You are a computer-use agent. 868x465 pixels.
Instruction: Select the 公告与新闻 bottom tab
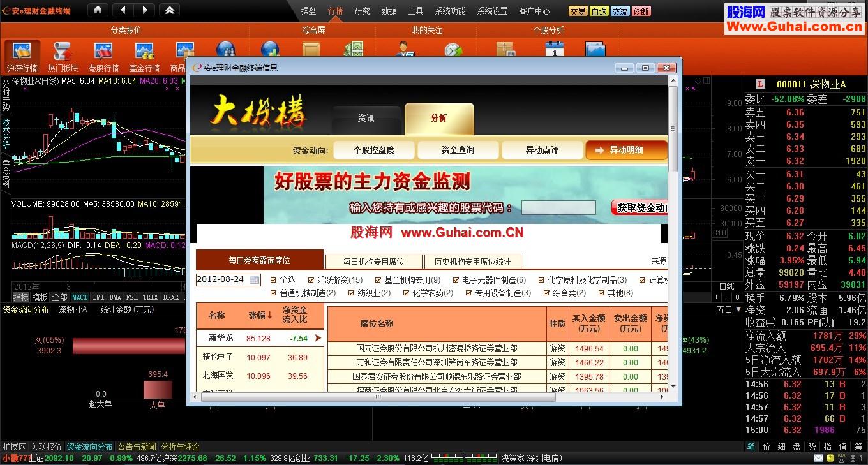137,447
